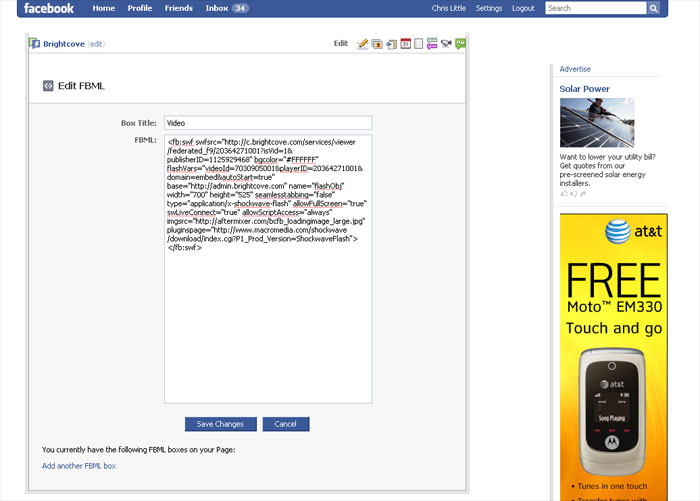The width and height of the screenshot is (700, 501).
Task: Focus the Search input field
Action: [596, 8]
